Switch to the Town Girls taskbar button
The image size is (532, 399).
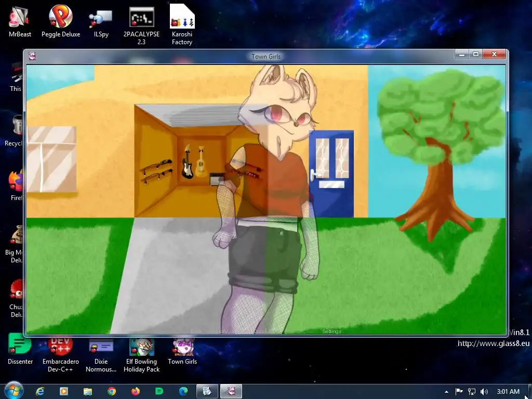tap(231, 391)
